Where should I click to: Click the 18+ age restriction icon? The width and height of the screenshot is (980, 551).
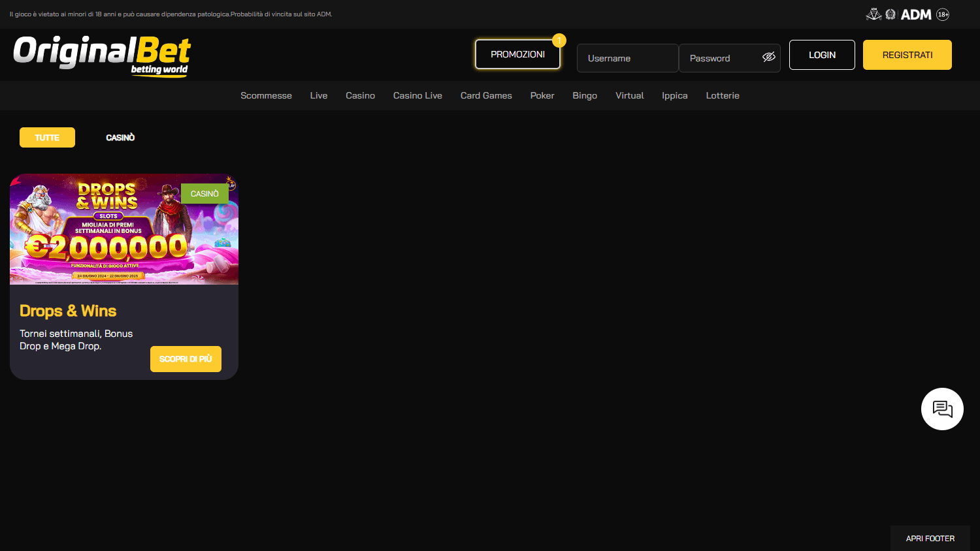click(943, 14)
